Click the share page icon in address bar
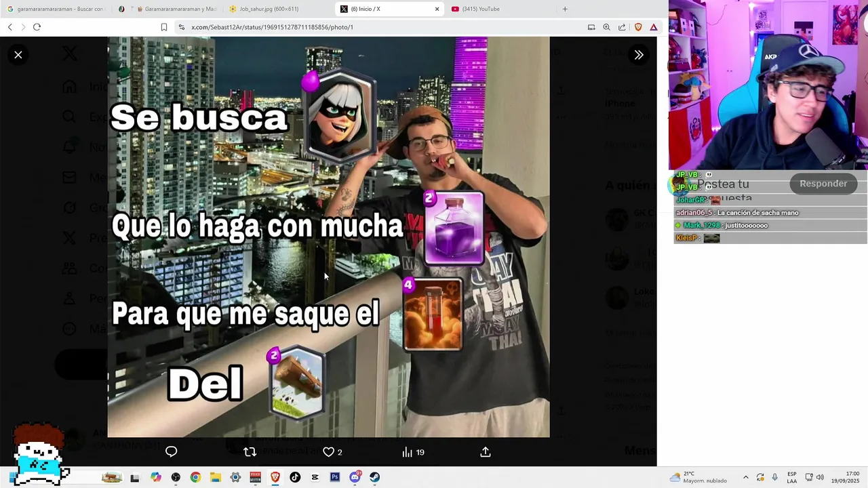868x488 pixels. point(622,27)
